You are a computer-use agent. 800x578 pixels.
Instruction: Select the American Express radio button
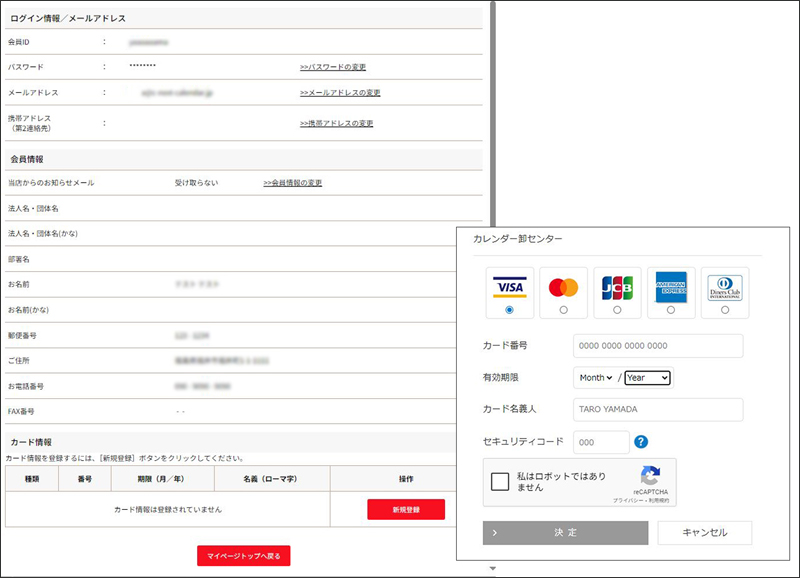[x=671, y=310]
